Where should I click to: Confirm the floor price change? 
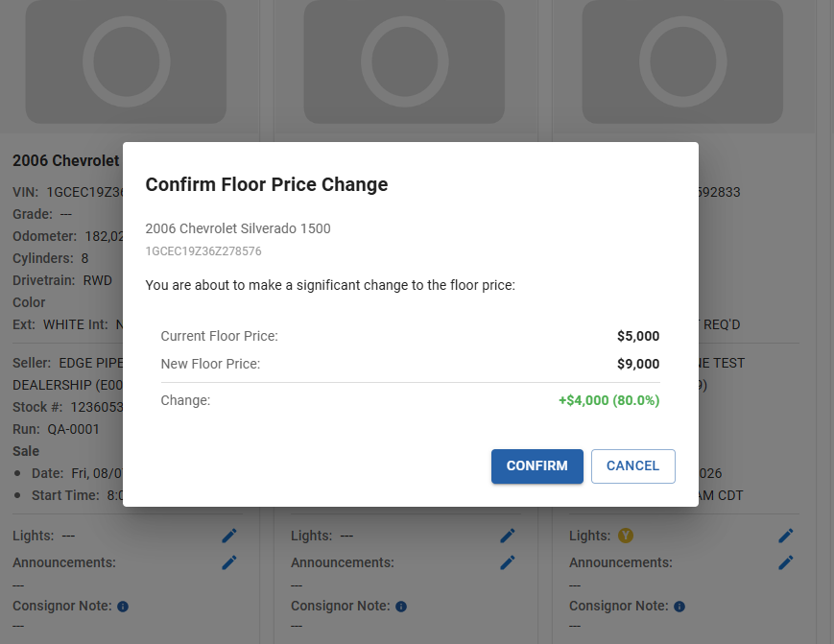536,465
